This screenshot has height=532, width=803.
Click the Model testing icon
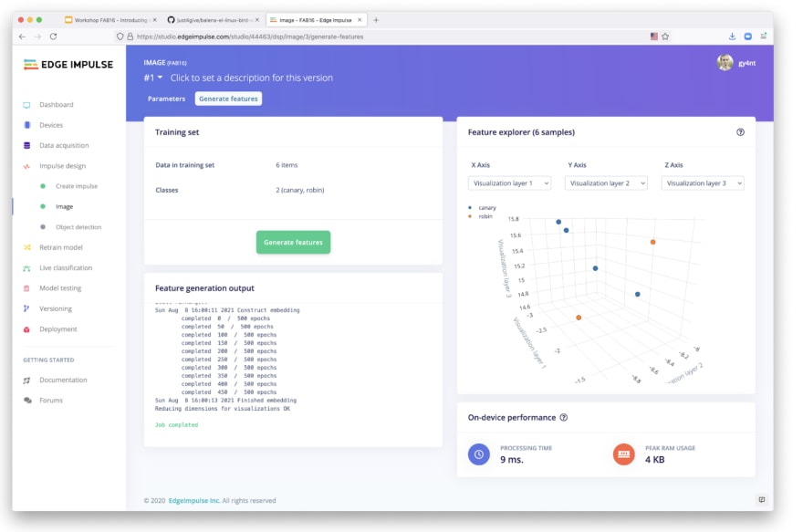[x=26, y=288]
